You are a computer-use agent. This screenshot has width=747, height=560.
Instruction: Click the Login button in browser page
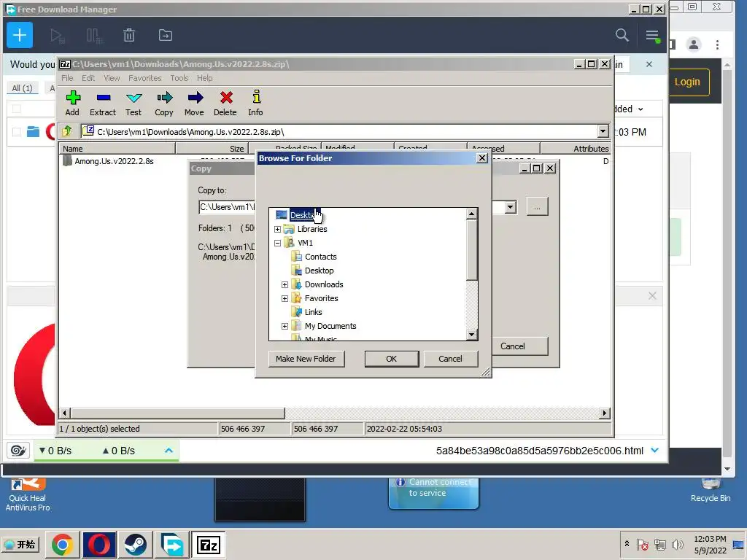tap(687, 82)
